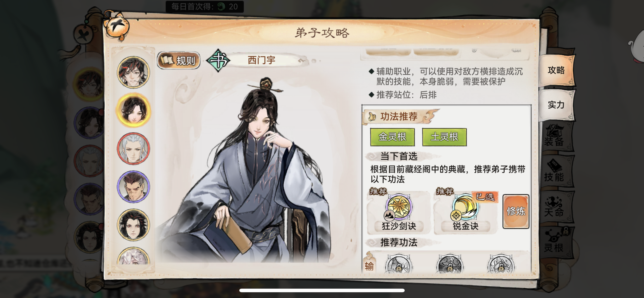Viewport: 644px width, 298px height.
Task: Open the 规则 rules book button
Action: [179, 60]
